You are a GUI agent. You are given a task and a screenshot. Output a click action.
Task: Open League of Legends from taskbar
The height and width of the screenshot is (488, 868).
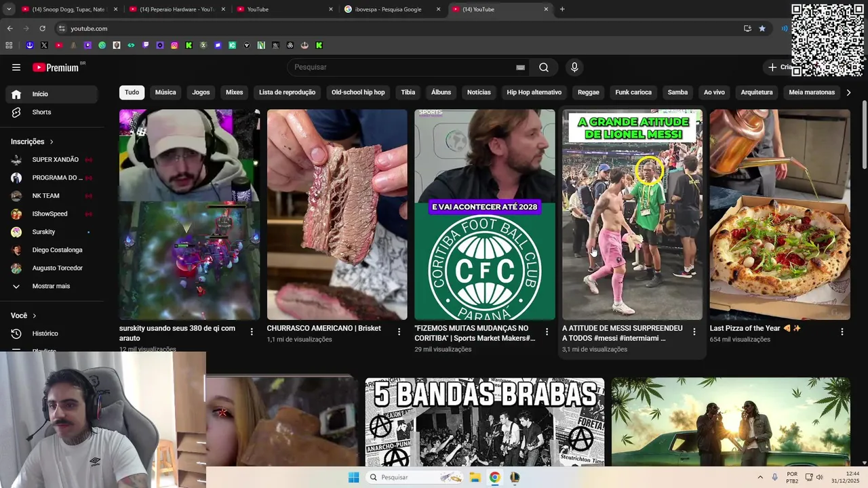pyautogui.click(x=515, y=477)
